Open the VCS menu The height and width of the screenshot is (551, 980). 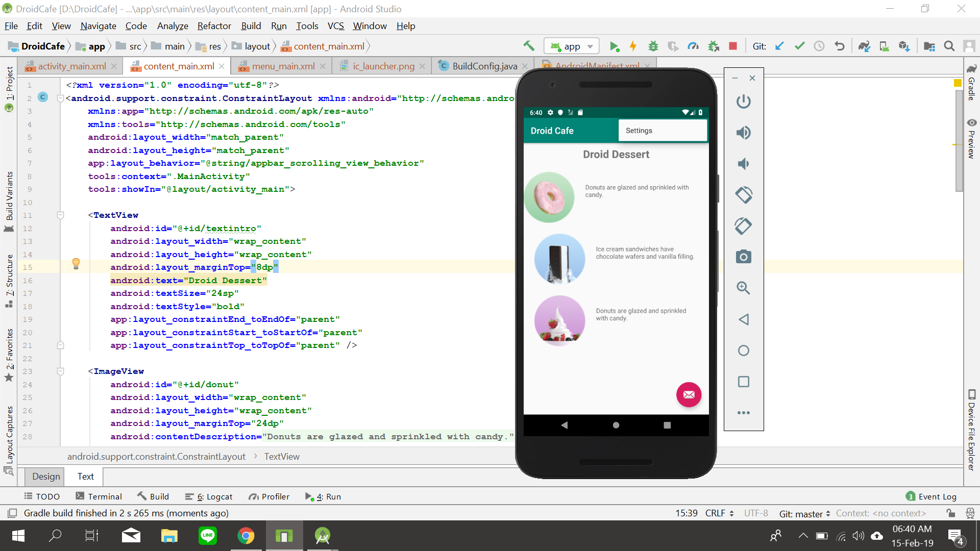point(336,26)
